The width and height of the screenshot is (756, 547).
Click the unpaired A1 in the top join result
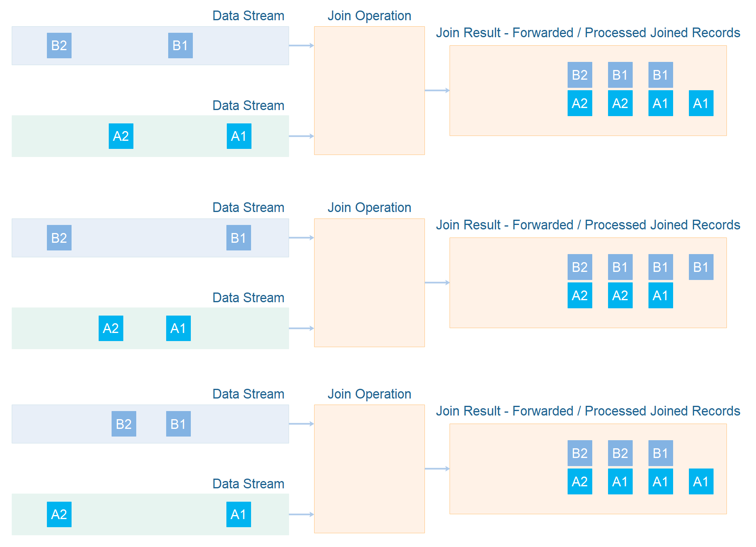701,103
